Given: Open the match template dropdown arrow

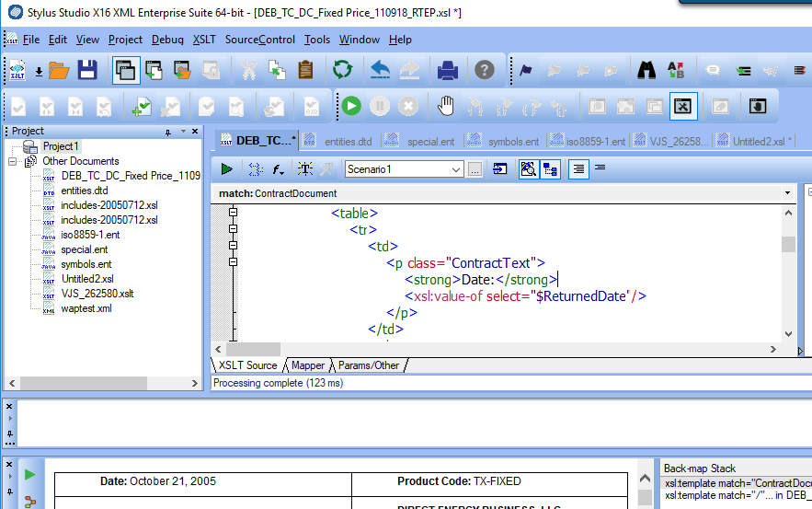Looking at the screenshot, I should [787, 193].
